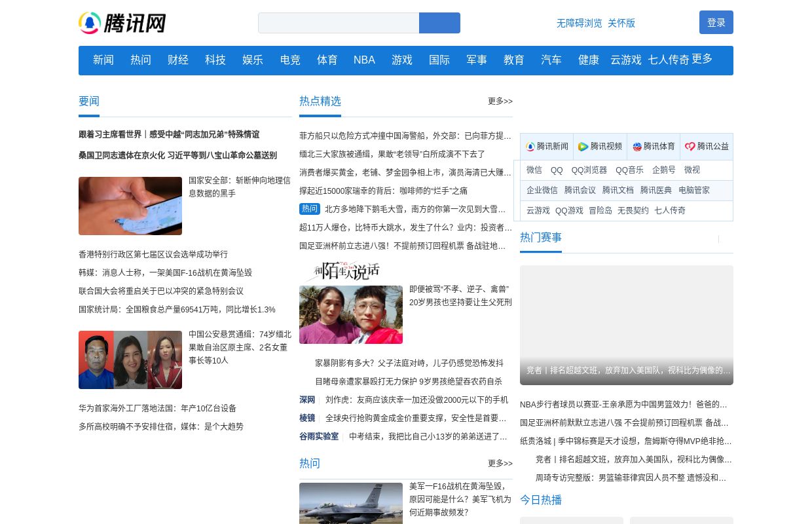Click the 登录 login button
812x524 pixels.
716,22
